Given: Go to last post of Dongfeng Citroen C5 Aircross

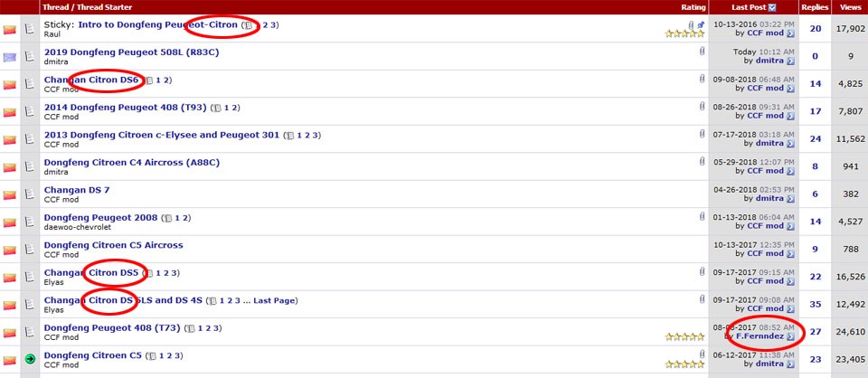Looking at the screenshot, I should click(x=790, y=254).
